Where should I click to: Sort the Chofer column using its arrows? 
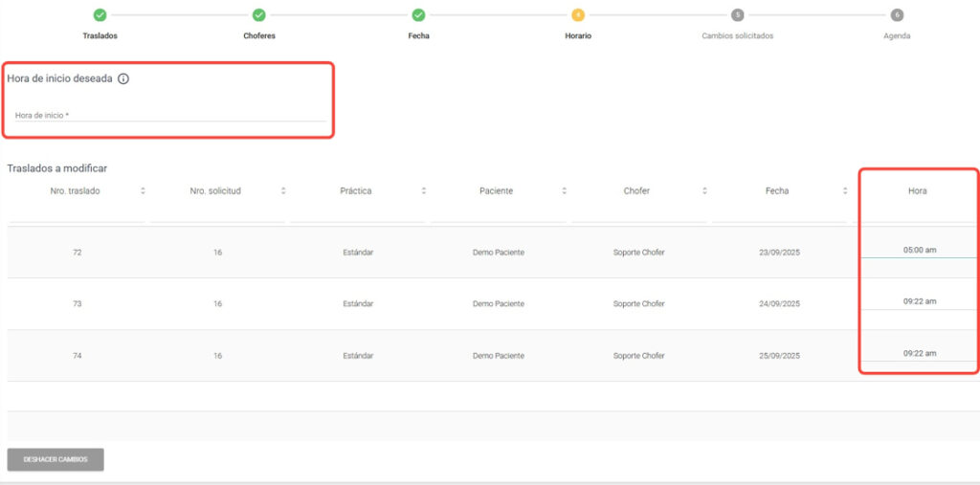point(704,191)
